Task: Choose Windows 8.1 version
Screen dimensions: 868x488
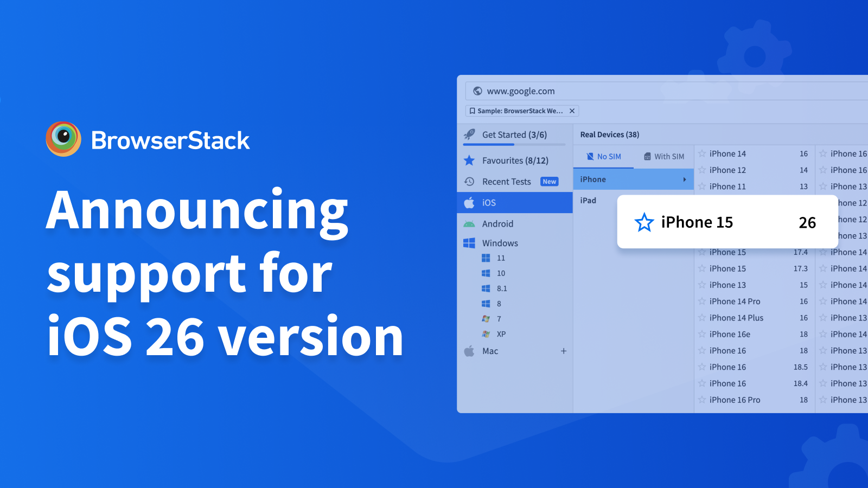Action: pos(502,288)
